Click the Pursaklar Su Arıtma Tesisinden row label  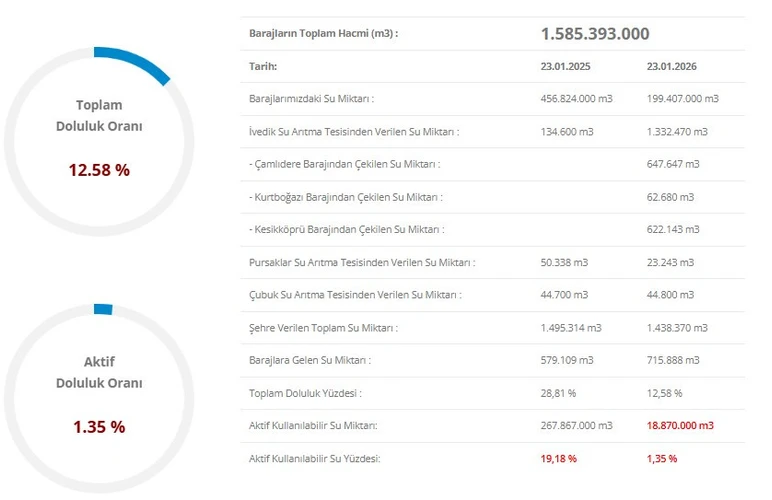(361, 263)
